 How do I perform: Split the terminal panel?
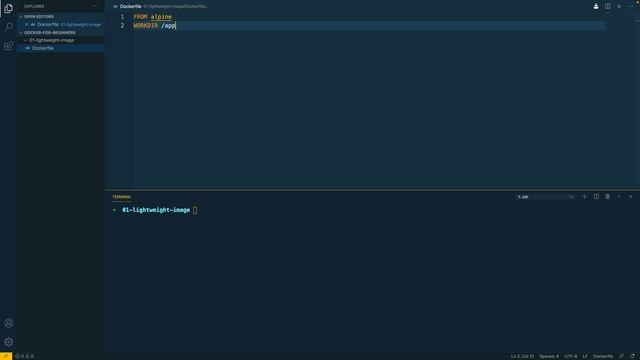click(x=596, y=197)
